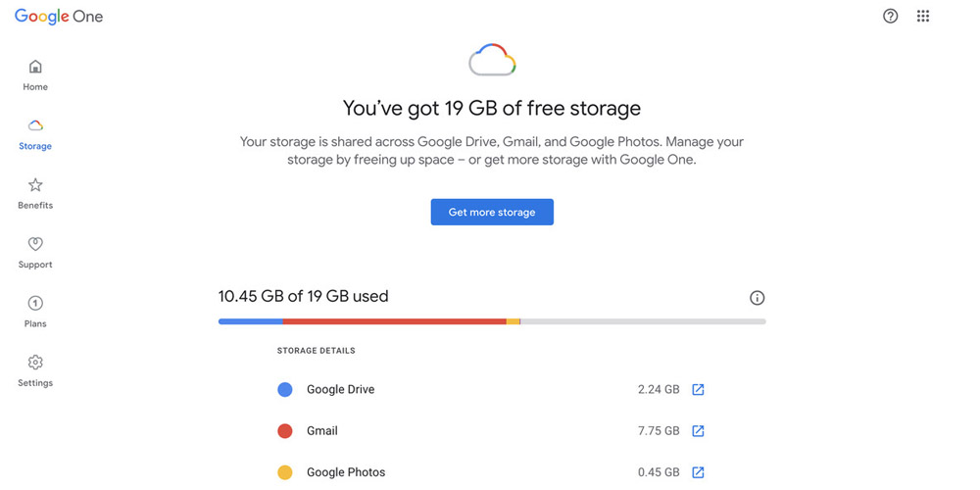Screen dimensions: 980x490
Task: Open Benefits star icon
Action: point(35,185)
